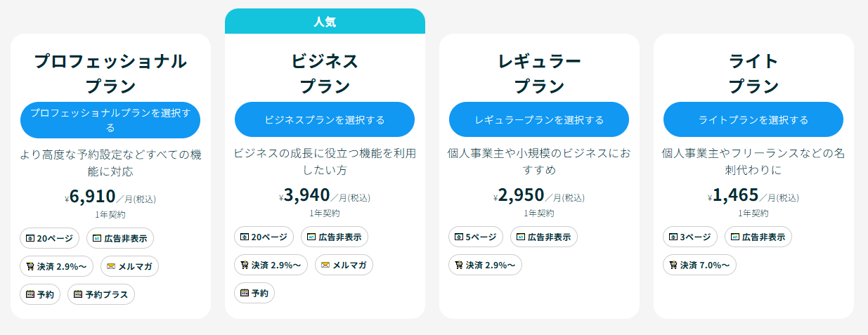Click page icon in the 5ページ chip
Viewport: 868px width, 335px height.
tap(458, 237)
